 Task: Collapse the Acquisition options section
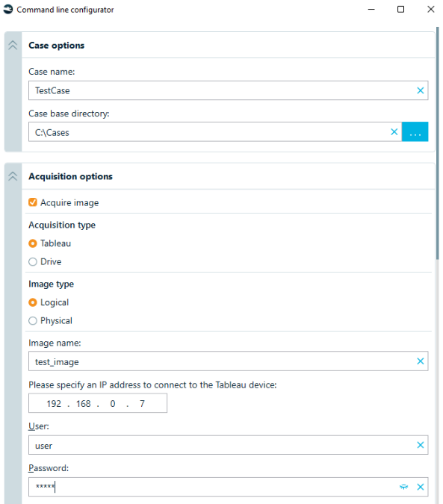[13, 176]
